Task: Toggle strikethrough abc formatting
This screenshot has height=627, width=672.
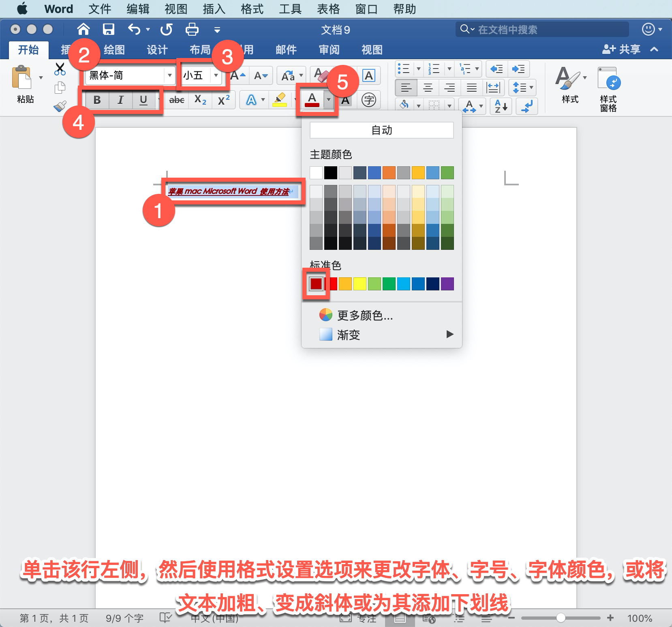Action: (177, 100)
